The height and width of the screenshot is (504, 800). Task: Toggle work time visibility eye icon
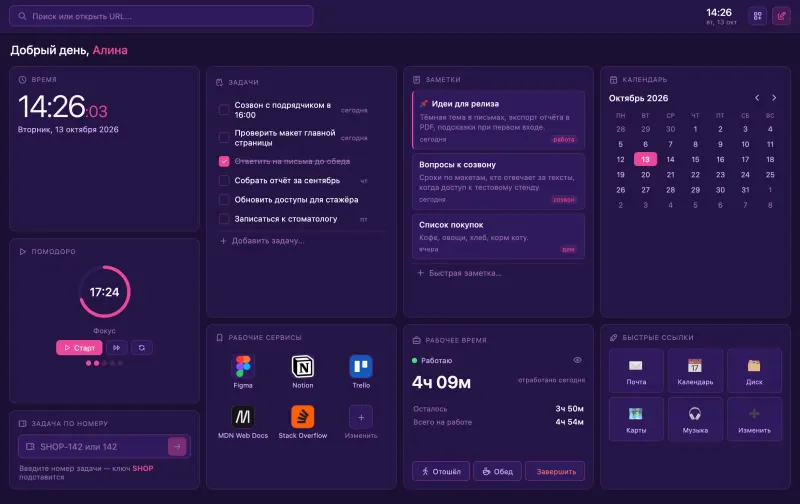(x=578, y=360)
